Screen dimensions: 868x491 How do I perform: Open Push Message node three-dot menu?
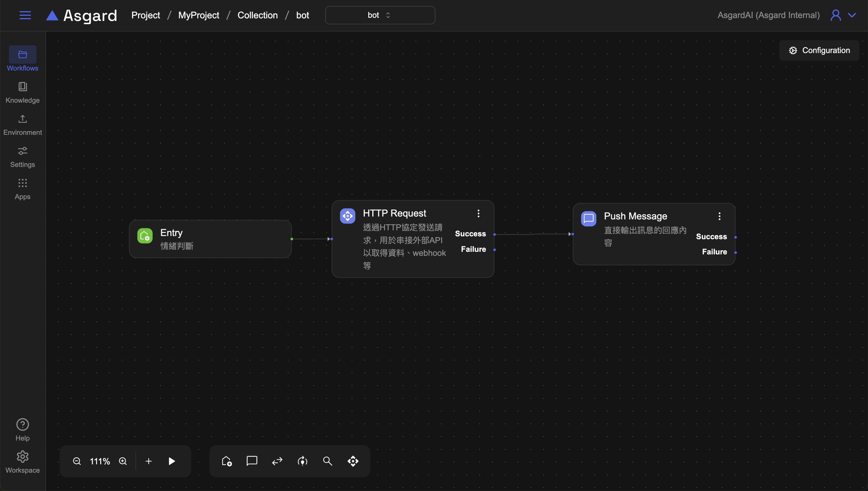[x=719, y=216]
